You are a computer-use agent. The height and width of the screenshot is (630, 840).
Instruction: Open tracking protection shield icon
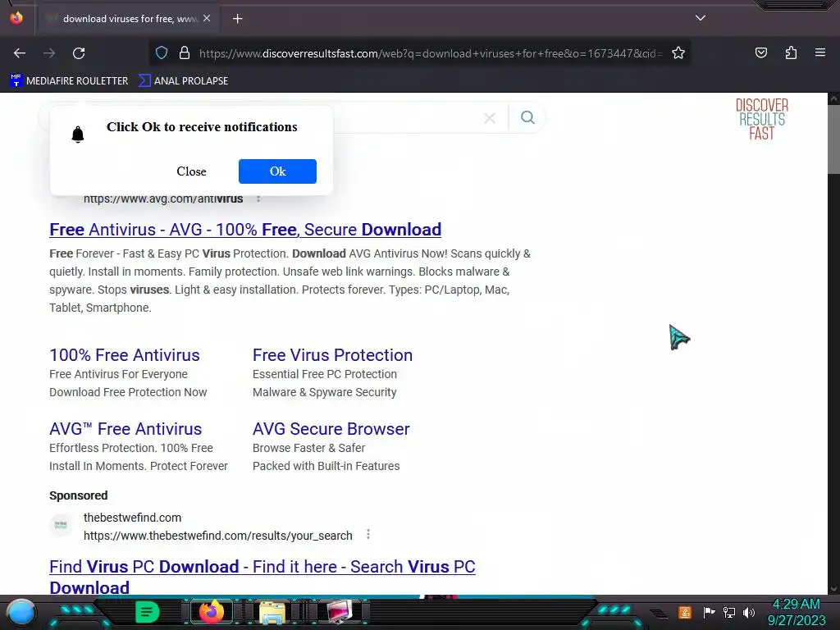(162, 53)
